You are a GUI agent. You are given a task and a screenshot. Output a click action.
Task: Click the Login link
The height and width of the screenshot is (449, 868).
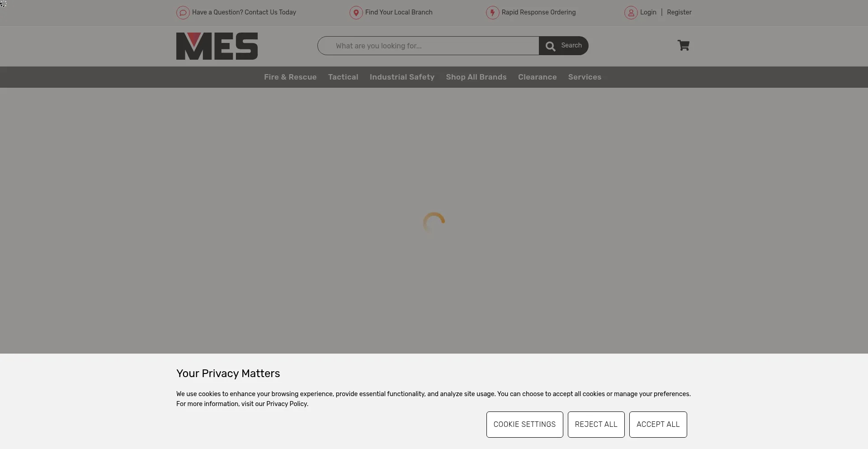pos(648,13)
